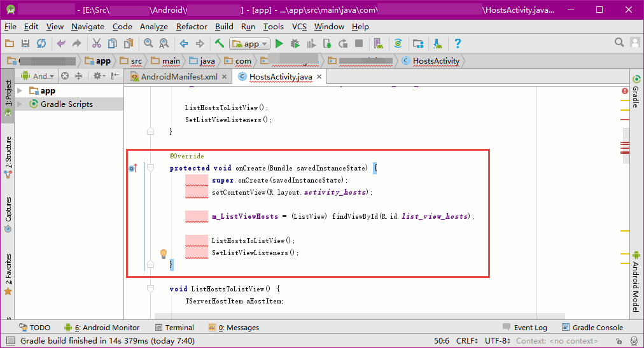Fold the ListHostsToListView method in the gutter

[x=150, y=288]
